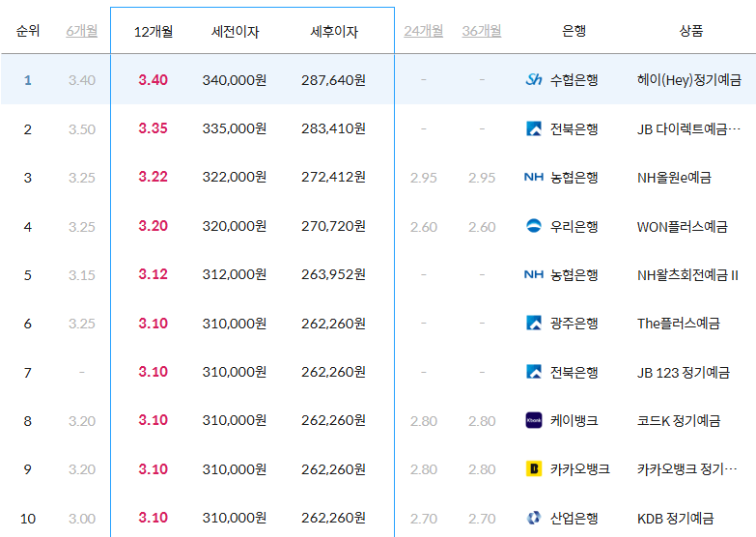Click the 312,000원 pre-tax interest

pyautogui.click(x=235, y=274)
